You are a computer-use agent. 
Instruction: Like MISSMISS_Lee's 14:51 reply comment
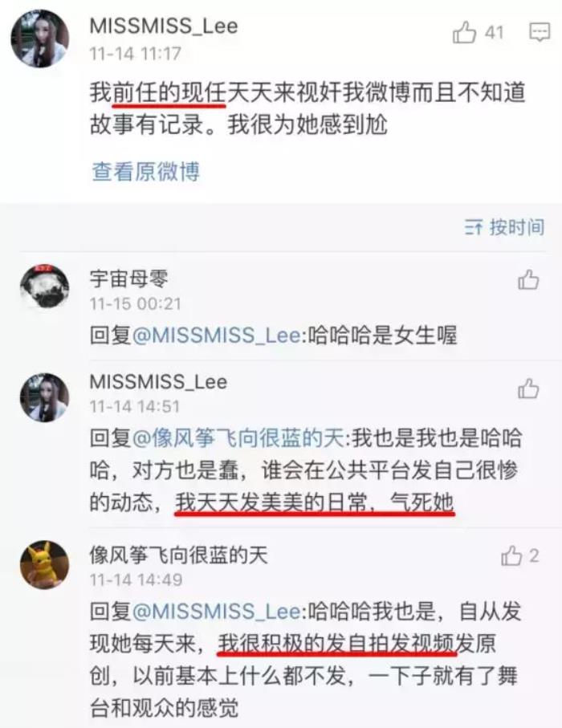coord(528,388)
